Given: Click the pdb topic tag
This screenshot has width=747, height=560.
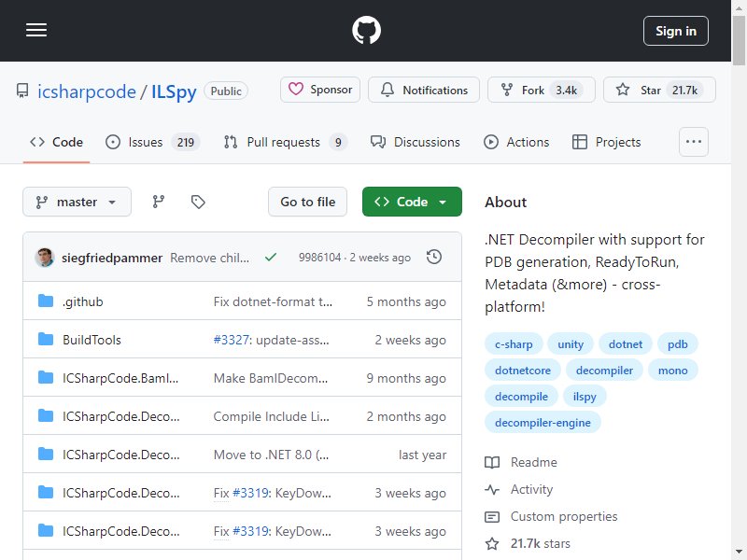Looking at the screenshot, I should (678, 343).
